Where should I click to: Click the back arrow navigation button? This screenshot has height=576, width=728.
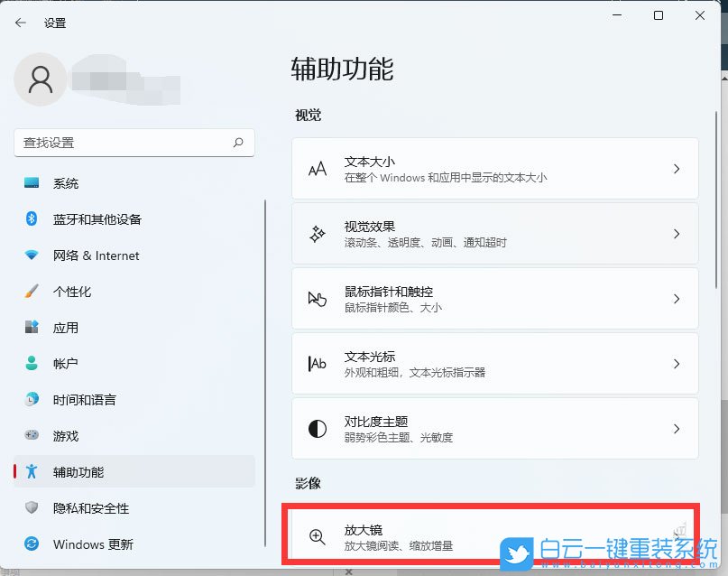point(19,23)
